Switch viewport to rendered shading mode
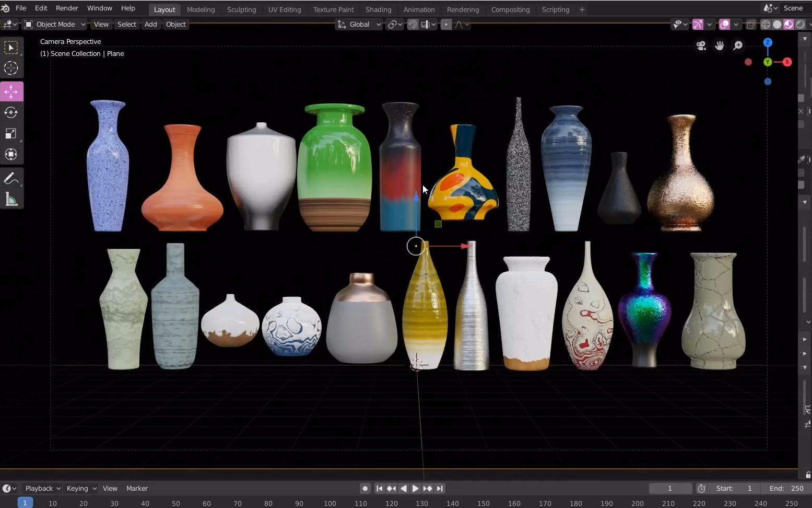Image resolution: width=812 pixels, height=508 pixels. point(799,24)
